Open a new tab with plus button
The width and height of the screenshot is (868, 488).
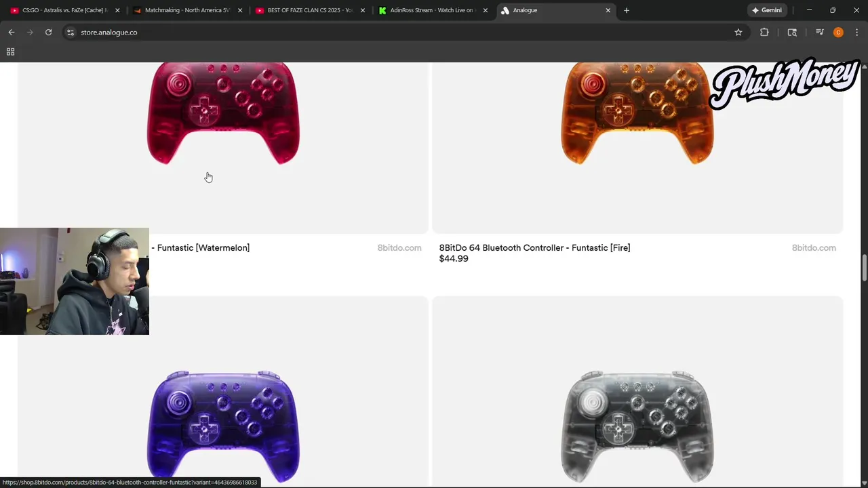(x=626, y=10)
